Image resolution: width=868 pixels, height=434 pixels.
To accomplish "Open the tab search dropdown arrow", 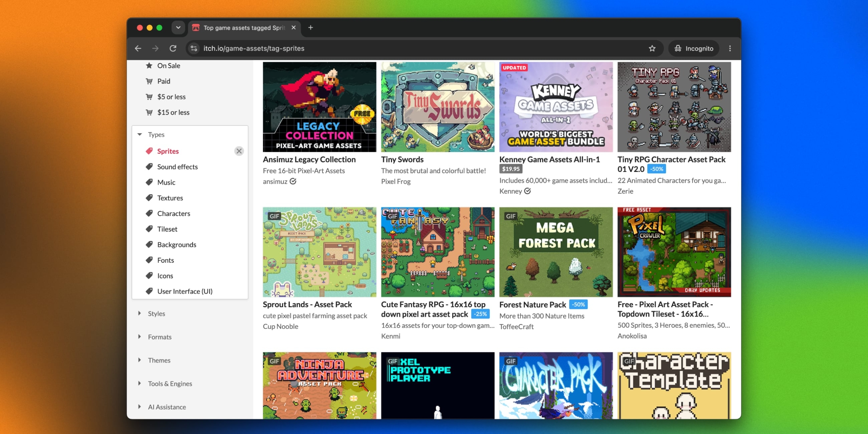I will click(x=178, y=27).
